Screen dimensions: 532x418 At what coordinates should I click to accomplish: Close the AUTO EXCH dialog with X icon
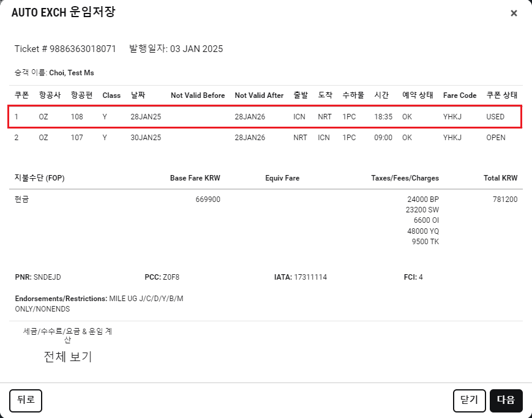[514, 13]
